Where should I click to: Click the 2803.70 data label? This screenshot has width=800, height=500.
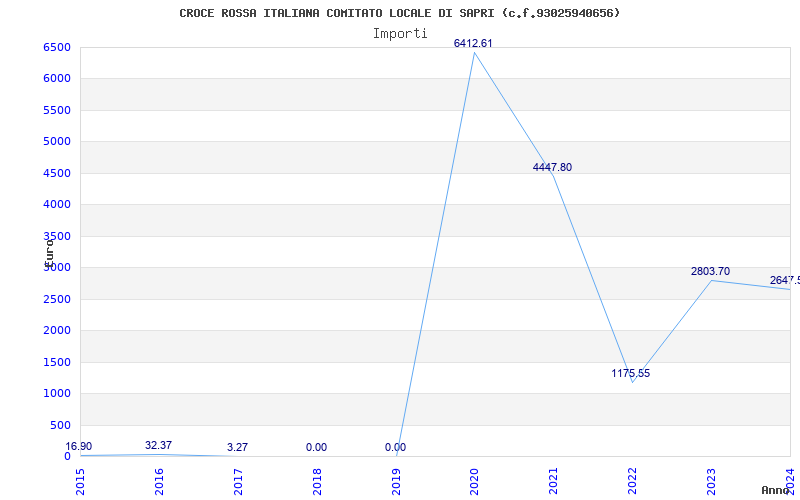click(x=710, y=271)
